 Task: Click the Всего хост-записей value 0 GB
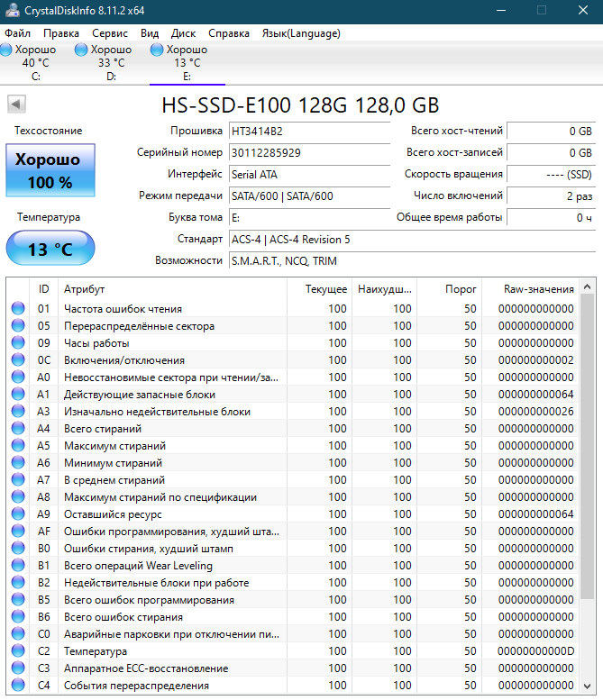pyautogui.click(x=552, y=152)
